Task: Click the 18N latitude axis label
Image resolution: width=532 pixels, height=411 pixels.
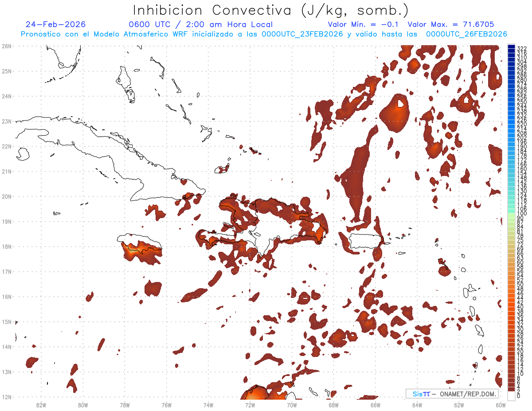Action: click(x=7, y=247)
